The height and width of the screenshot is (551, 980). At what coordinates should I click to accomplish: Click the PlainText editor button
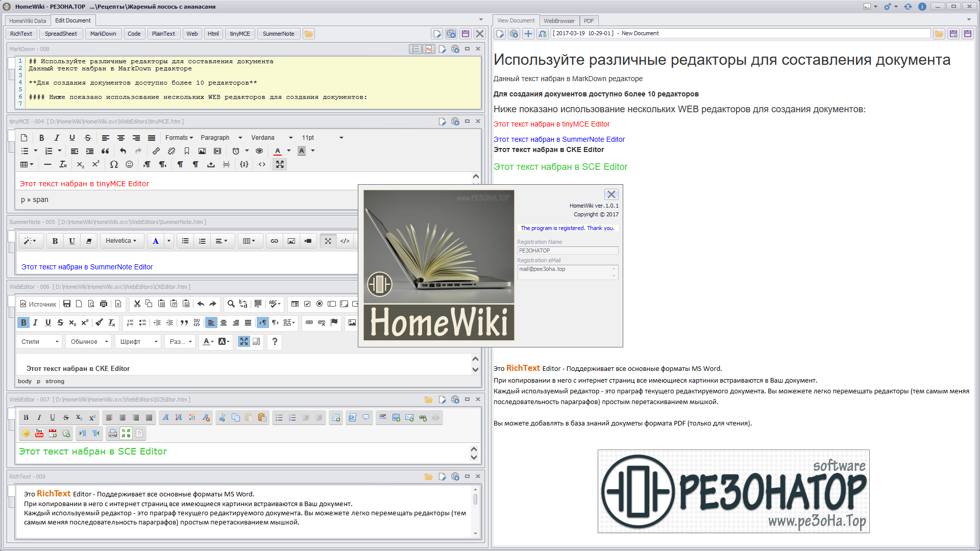tap(163, 34)
